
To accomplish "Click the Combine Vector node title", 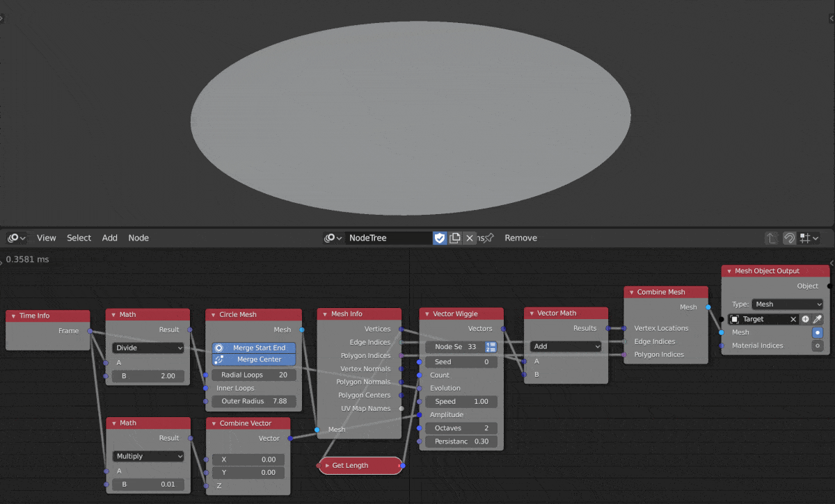I will (246, 423).
